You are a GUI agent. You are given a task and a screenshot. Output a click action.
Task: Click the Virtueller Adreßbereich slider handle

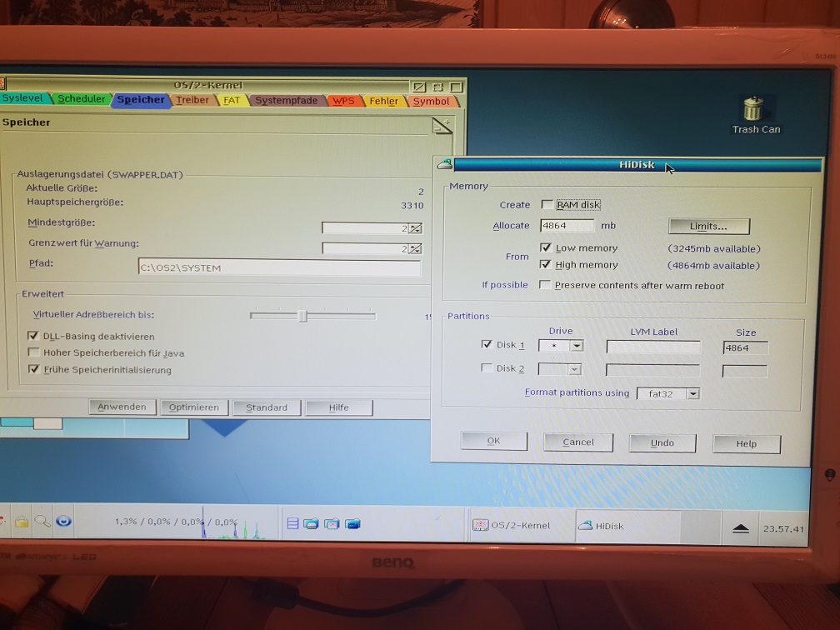(302, 316)
